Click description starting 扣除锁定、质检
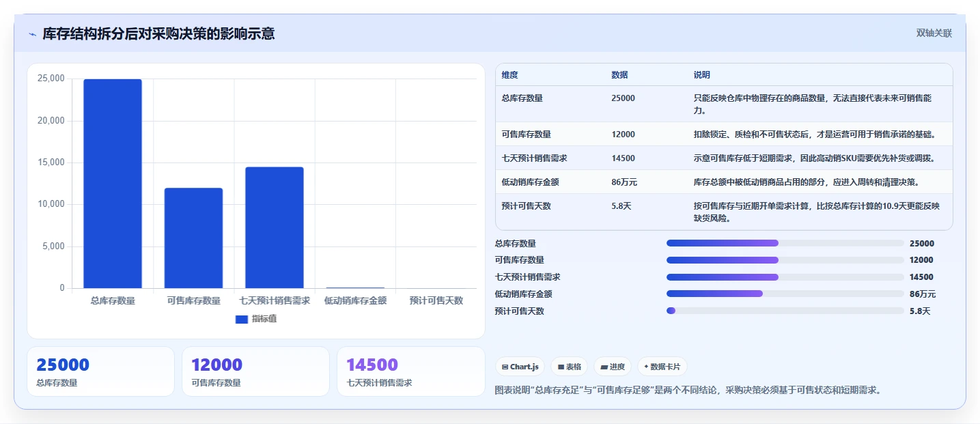The image size is (980, 424). [x=815, y=135]
